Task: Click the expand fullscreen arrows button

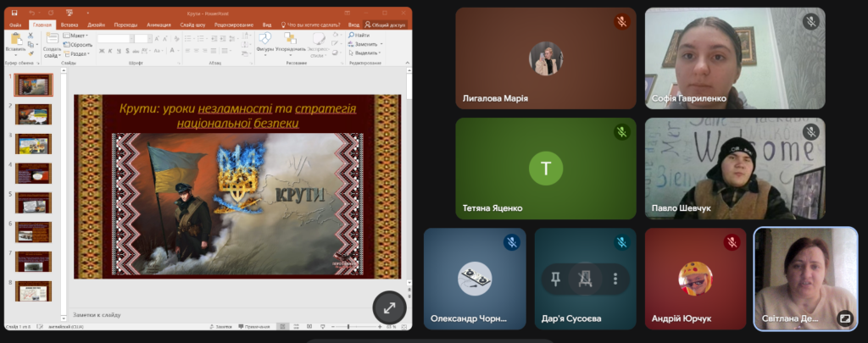Action: (390, 308)
